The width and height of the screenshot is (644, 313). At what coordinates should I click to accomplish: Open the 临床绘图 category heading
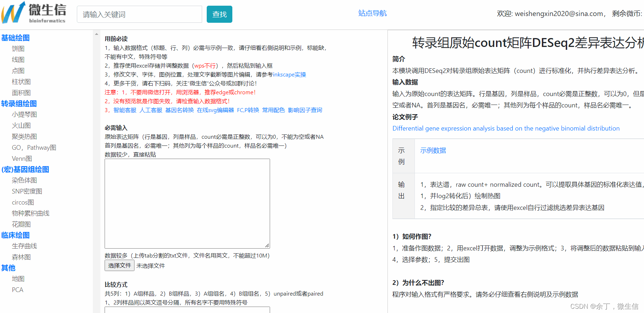tap(15, 235)
